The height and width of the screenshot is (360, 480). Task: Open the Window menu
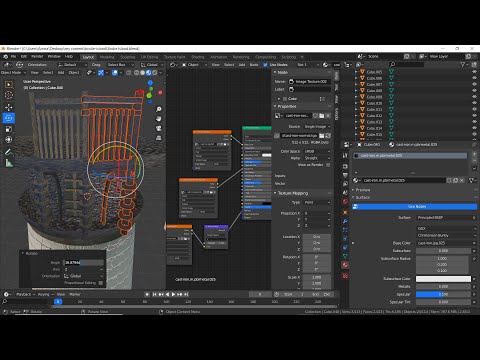54,57
